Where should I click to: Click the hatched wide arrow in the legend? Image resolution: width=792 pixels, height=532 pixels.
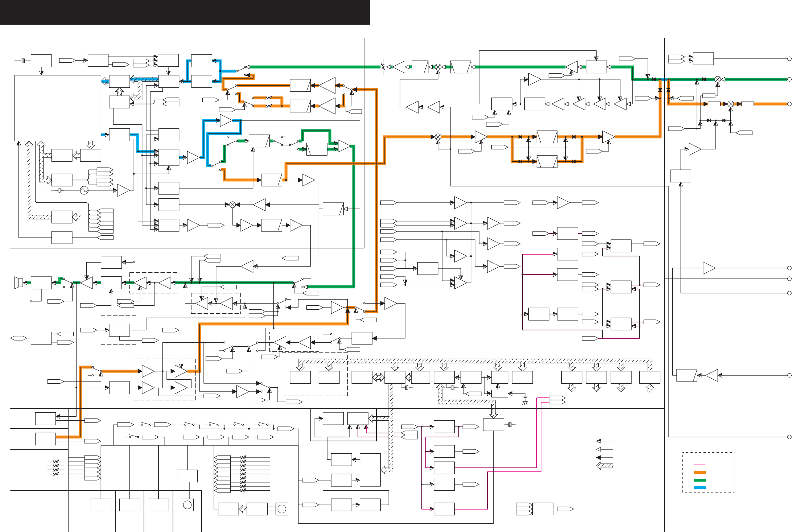[x=605, y=466]
